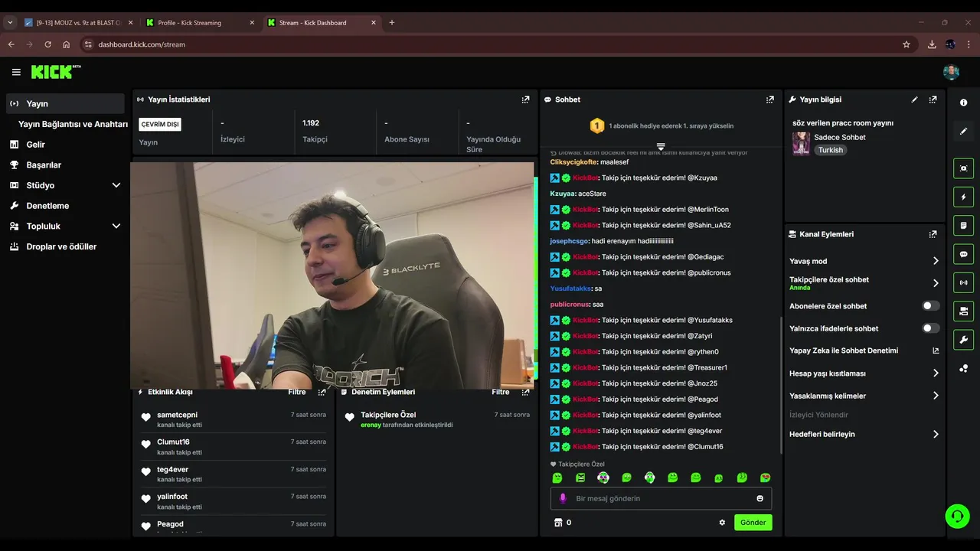Click the dots icon at the right rail bottom
The image size is (980, 551).
pyautogui.click(x=963, y=368)
